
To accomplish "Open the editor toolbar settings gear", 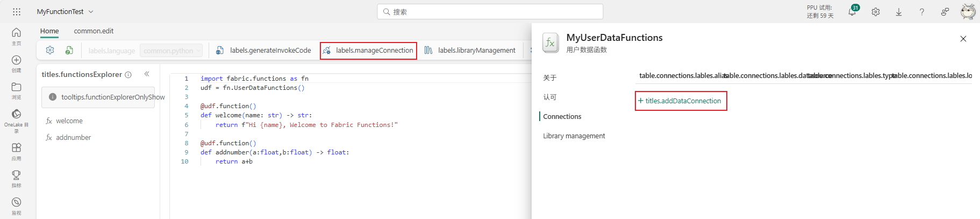I will 50,50.
